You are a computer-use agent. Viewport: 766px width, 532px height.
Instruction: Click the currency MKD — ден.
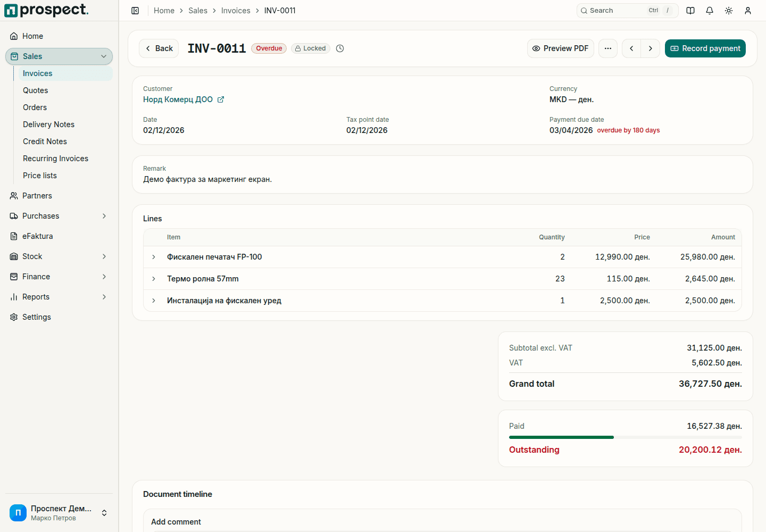[x=571, y=99]
